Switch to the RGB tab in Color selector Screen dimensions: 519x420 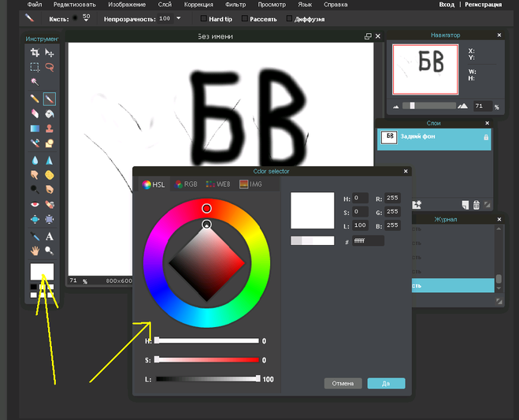pyautogui.click(x=186, y=184)
